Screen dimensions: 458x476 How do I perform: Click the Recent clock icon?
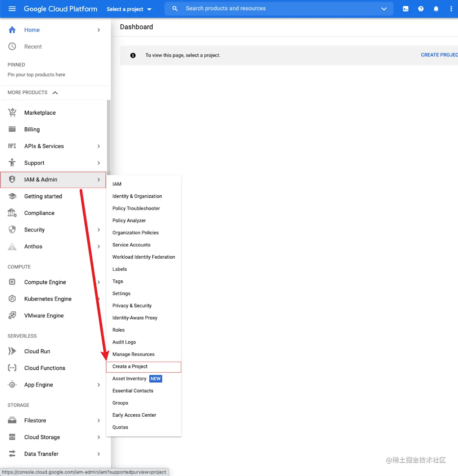[x=12, y=46]
